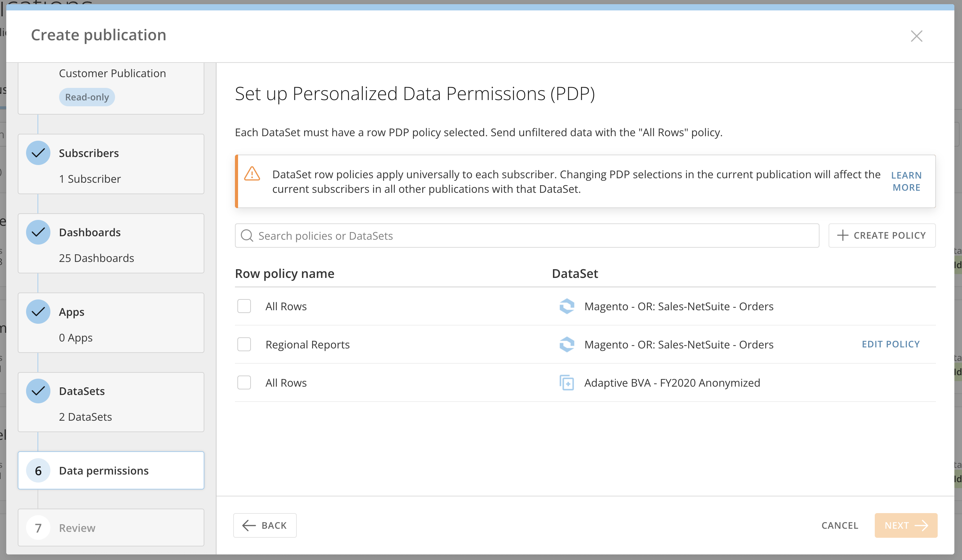Image resolution: width=962 pixels, height=560 pixels.
Task: Check All Rows for Magento Orders DataSet
Action: coord(244,306)
